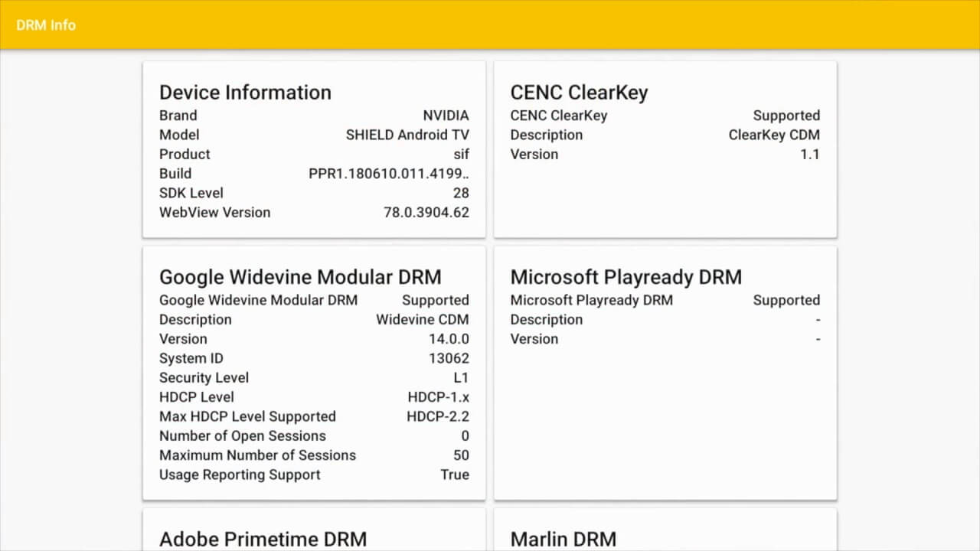The image size is (980, 551).
Task: Select the Usage Reporting Support label
Action: point(240,474)
